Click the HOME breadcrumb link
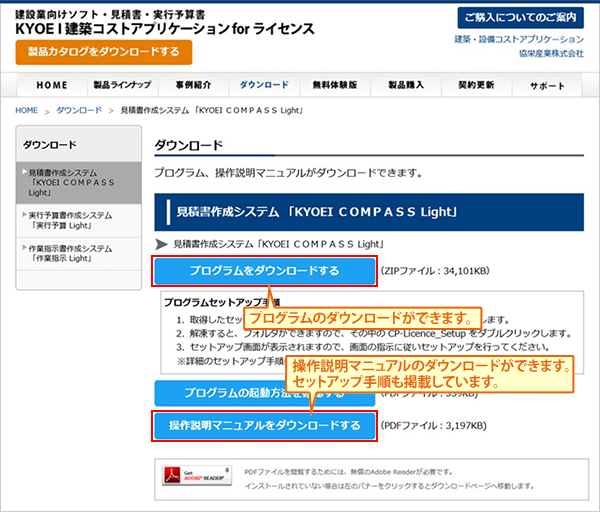This screenshot has width=600, height=512. tap(26, 111)
